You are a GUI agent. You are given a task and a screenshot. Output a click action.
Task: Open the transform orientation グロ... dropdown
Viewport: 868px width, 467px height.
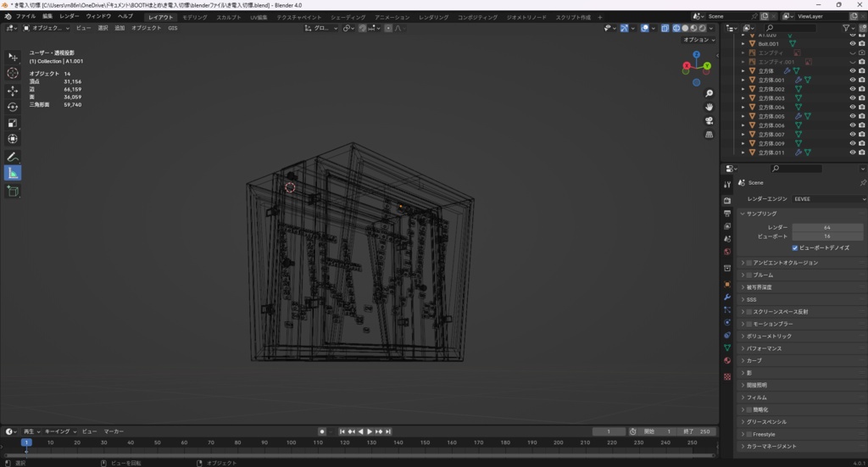click(x=321, y=28)
